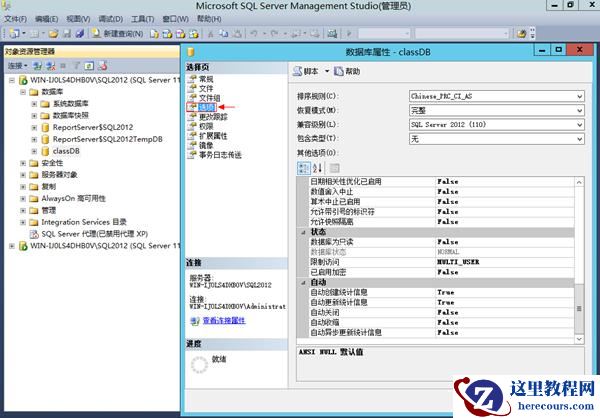This screenshot has height=418, width=600.
Task: Open the View menu
Action: click(78, 19)
